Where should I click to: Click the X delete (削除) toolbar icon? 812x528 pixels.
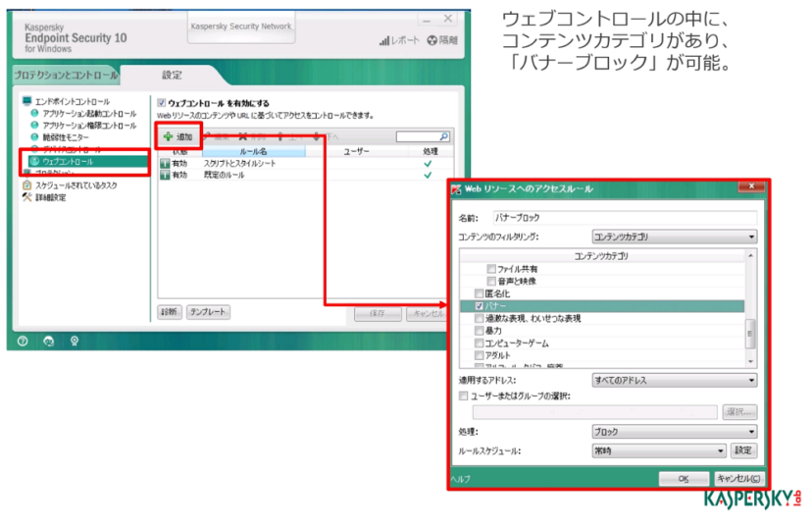[x=243, y=136]
